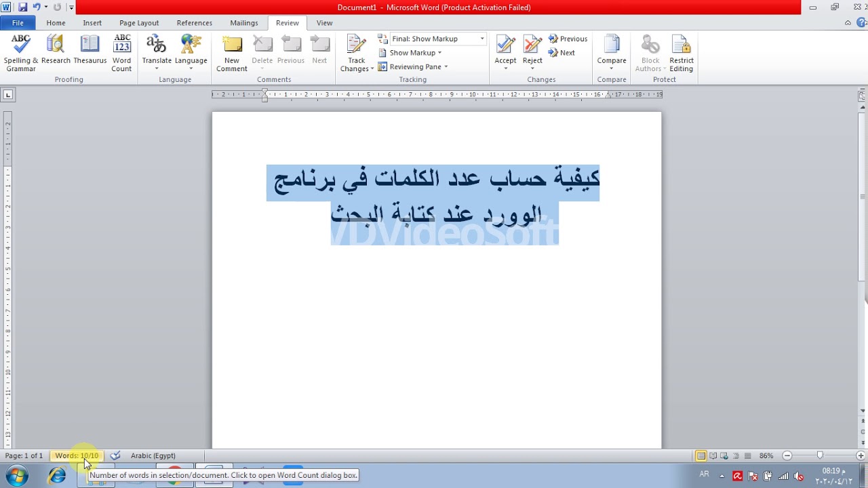Switch to the References tab
Image resolution: width=868 pixels, height=488 pixels.
pyautogui.click(x=195, y=23)
